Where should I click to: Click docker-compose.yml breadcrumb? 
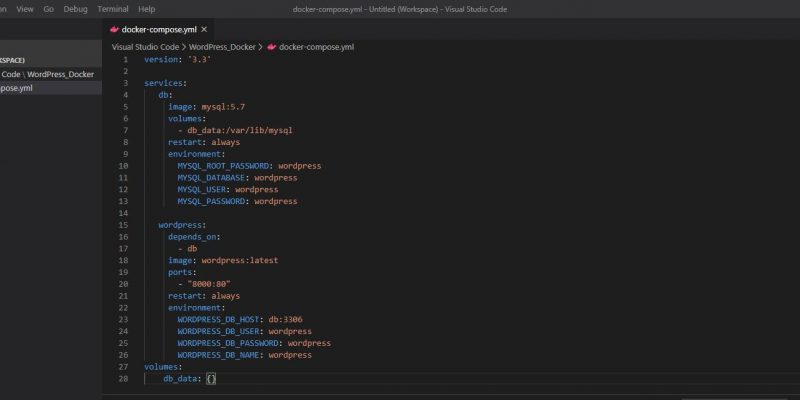click(x=316, y=47)
